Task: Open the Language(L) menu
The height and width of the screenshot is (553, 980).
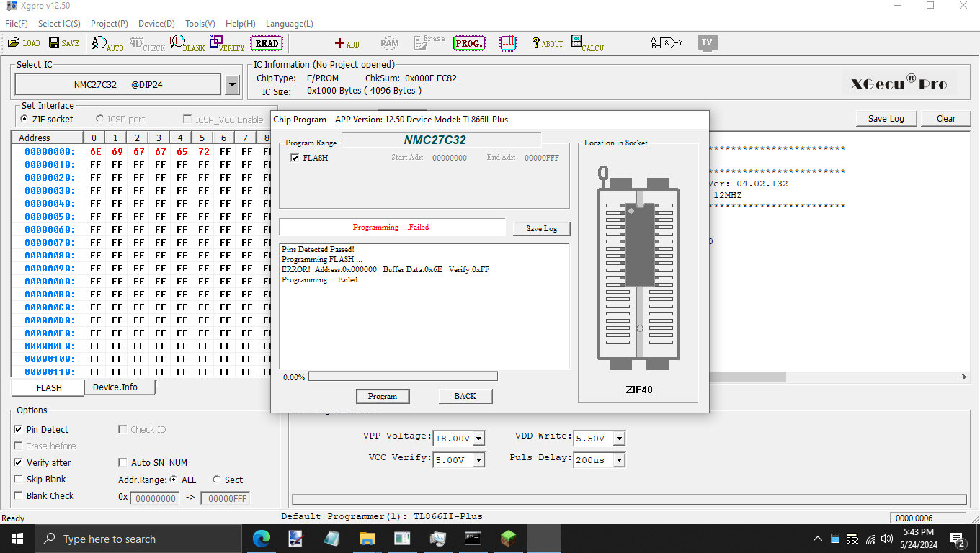Action: click(x=290, y=24)
